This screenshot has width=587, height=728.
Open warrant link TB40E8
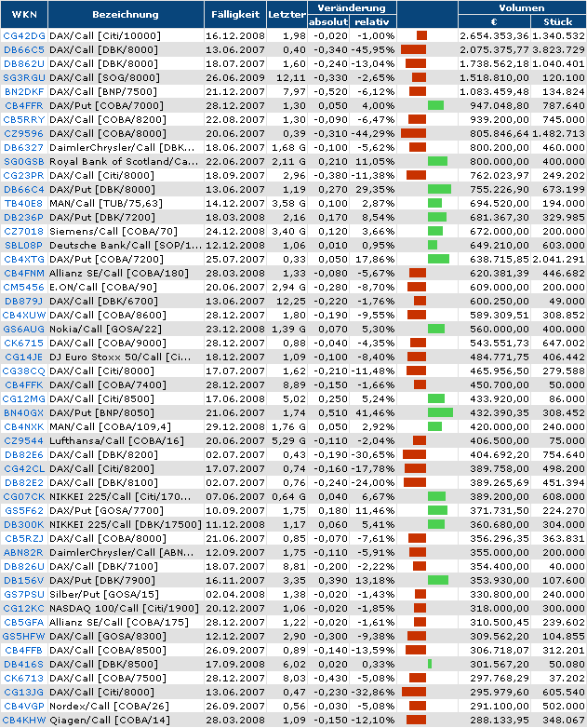coord(24,203)
